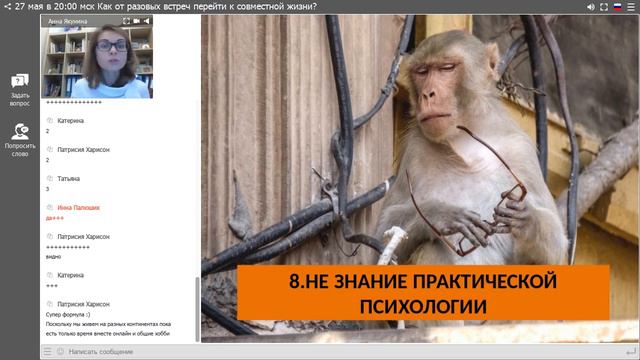This screenshot has height=360, width=640.
Task: Click the presenter webcam video
Action: [97, 61]
